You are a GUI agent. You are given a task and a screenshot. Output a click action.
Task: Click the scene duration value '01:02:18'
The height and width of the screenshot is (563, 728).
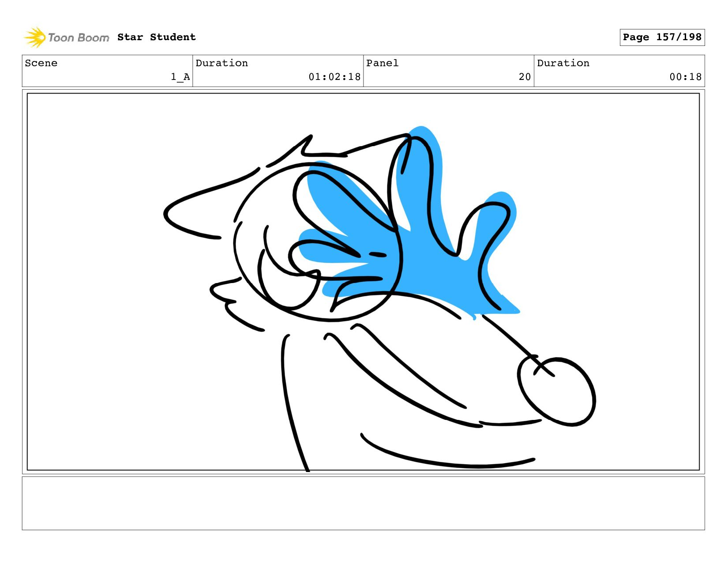334,77
